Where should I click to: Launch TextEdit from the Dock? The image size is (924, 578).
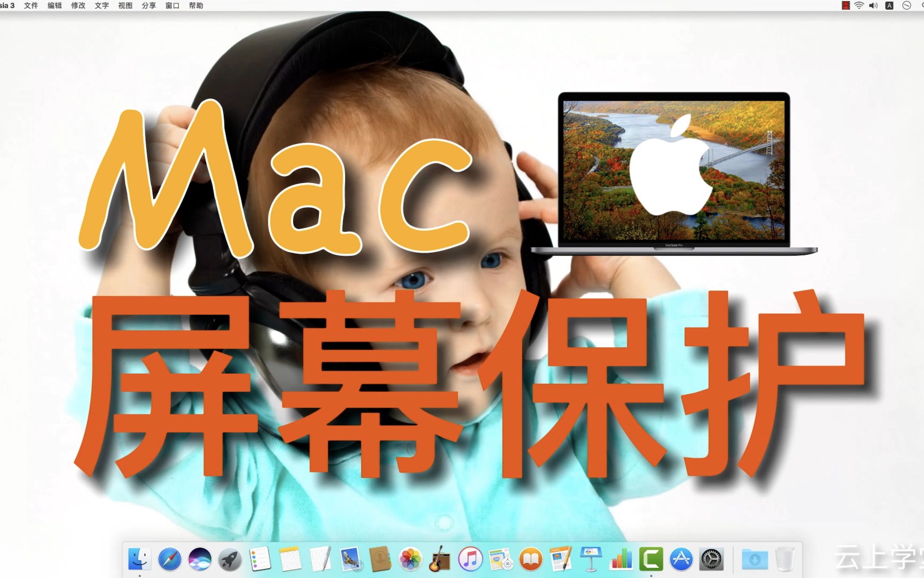320,559
